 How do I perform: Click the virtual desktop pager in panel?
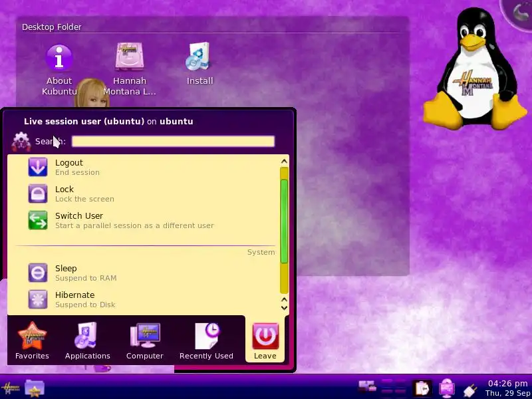(x=393, y=388)
